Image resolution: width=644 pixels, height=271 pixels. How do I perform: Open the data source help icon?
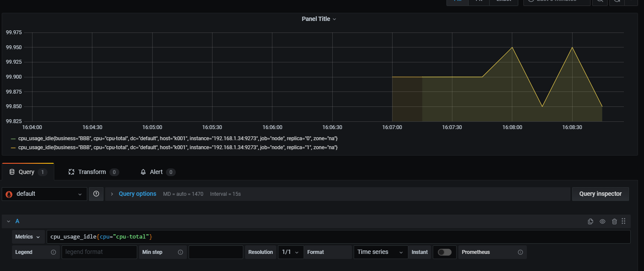point(96,194)
